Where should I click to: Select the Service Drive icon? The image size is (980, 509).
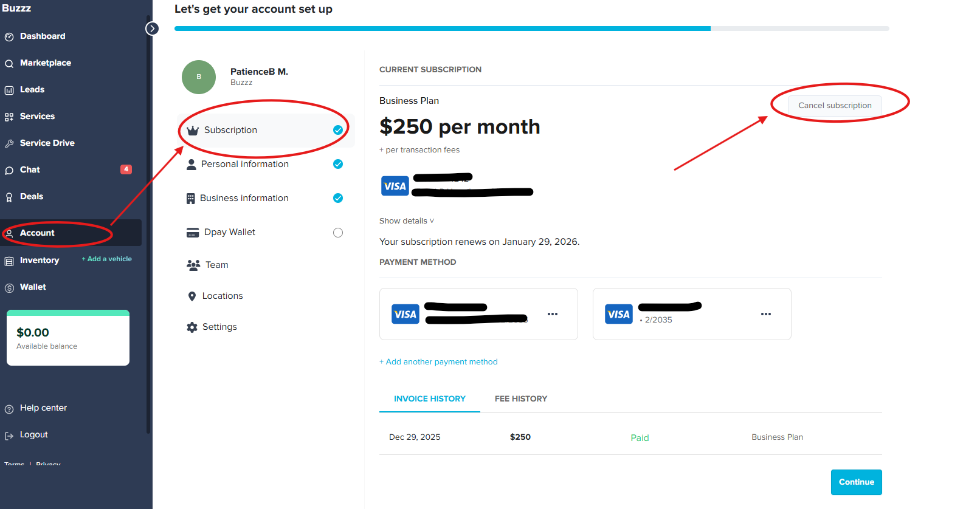[x=9, y=143]
